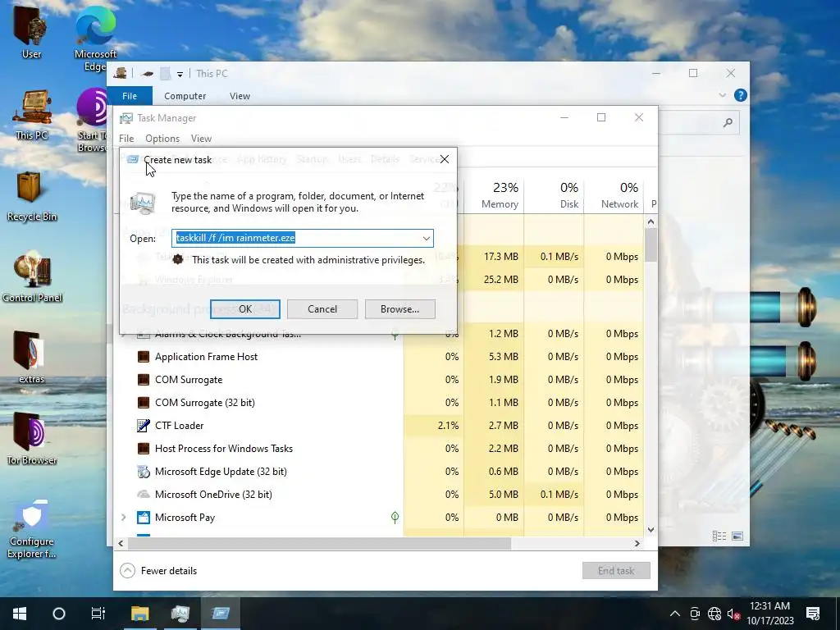
Task: Open the notification center icon
Action: click(x=813, y=614)
